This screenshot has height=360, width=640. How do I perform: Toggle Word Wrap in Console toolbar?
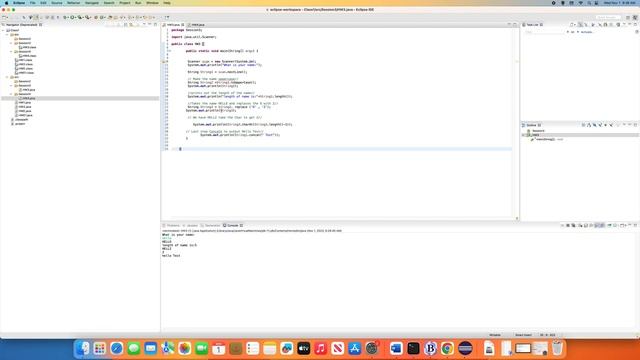pyautogui.click(x=591, y=225)
